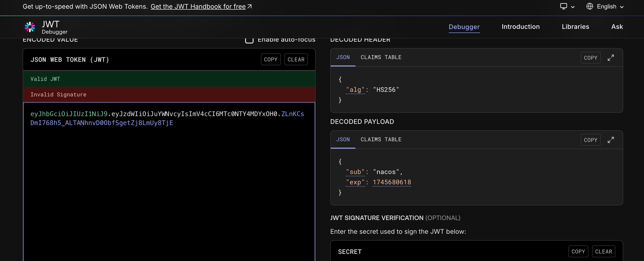Click external arrow beside JWT Handbook link

click(x=249, y=6)
